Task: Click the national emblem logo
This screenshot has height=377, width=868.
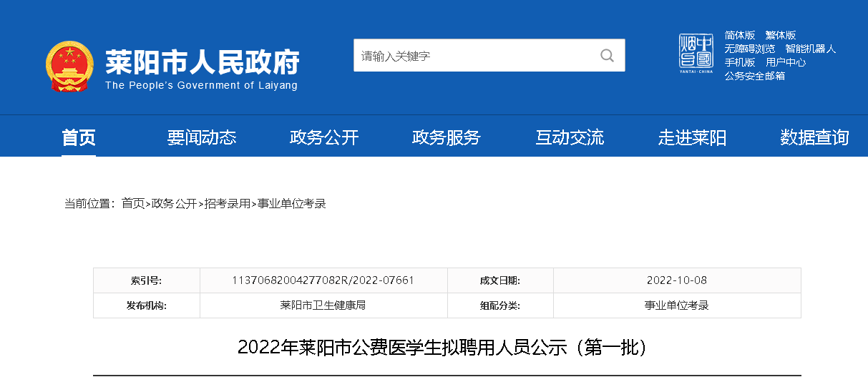Action: pos(70,67)
